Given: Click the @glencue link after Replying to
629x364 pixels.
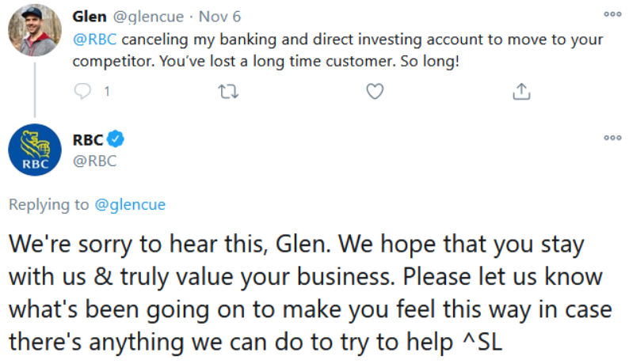Looking at the screenshot, I should [x=130, y=204].
